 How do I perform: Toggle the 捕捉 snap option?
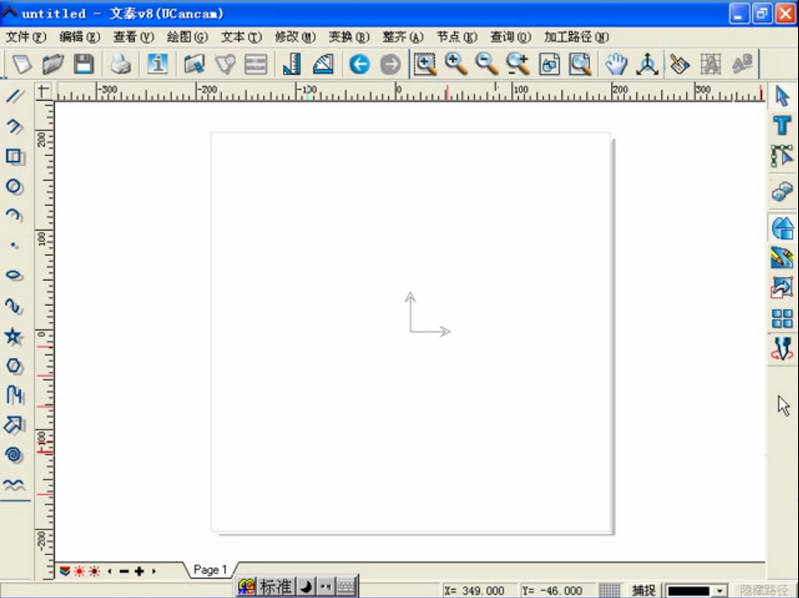(645, 590)
